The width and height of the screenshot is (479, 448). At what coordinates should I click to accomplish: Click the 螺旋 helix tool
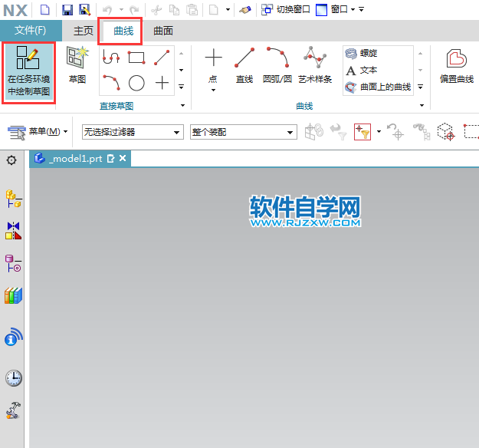pos(362,53)
